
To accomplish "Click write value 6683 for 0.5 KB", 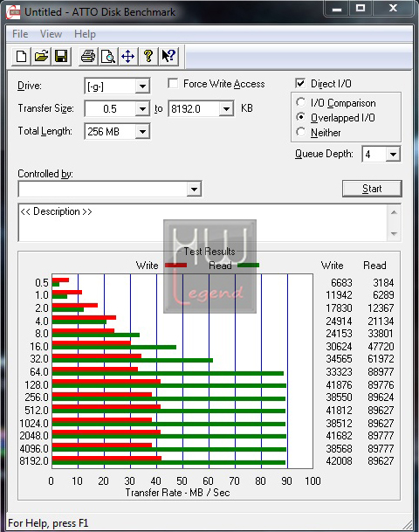I will pos(341,283).
